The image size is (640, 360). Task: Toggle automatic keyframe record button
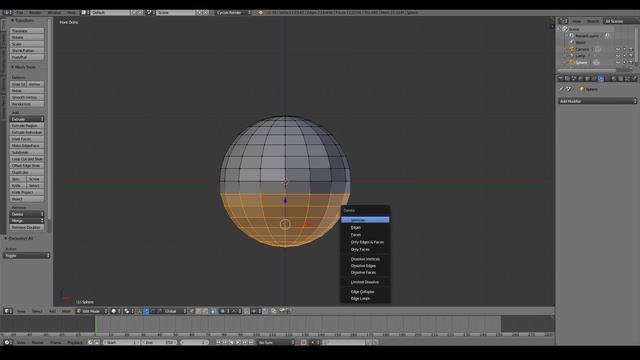(x=303, y=342)
